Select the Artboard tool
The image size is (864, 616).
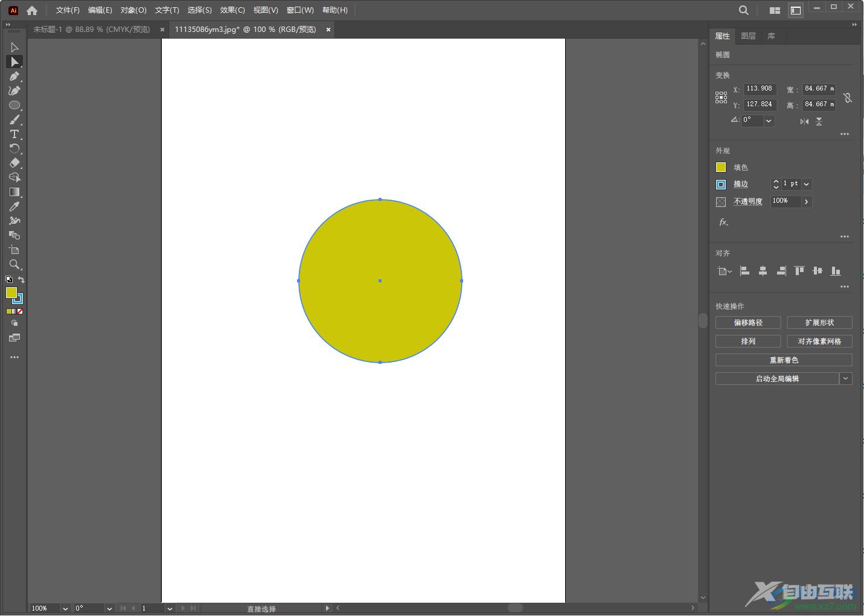[x=14, y=250]
